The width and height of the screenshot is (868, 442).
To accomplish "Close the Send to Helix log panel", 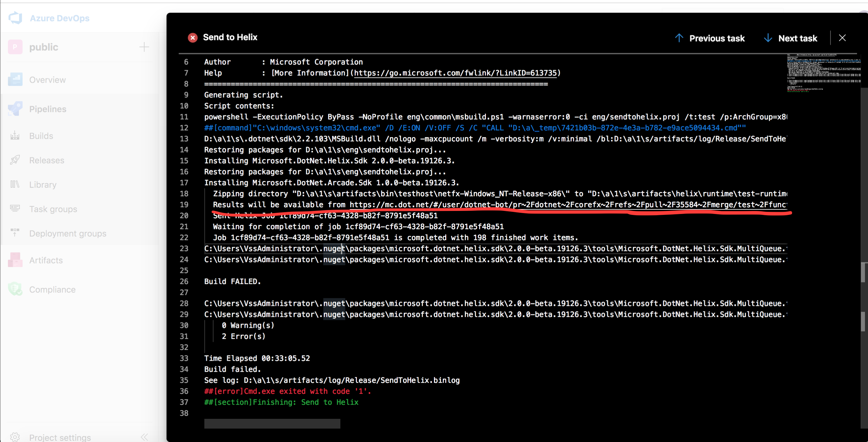I will pos(842,38).
